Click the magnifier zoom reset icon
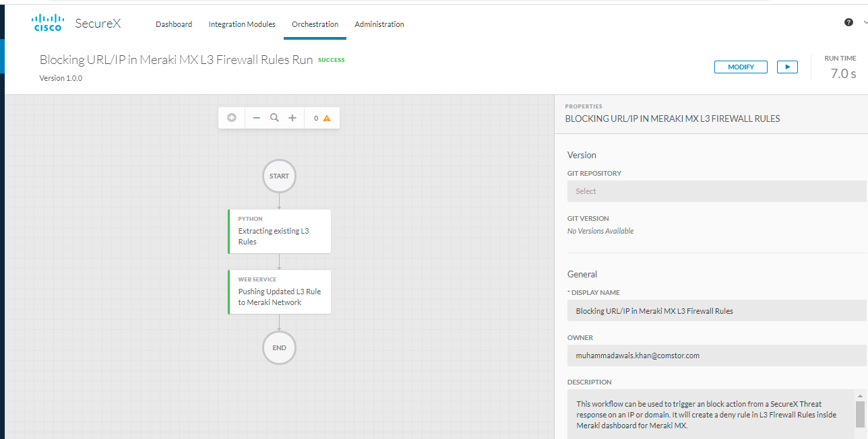This screenshot has height=439, width=868. click(274, 118)
